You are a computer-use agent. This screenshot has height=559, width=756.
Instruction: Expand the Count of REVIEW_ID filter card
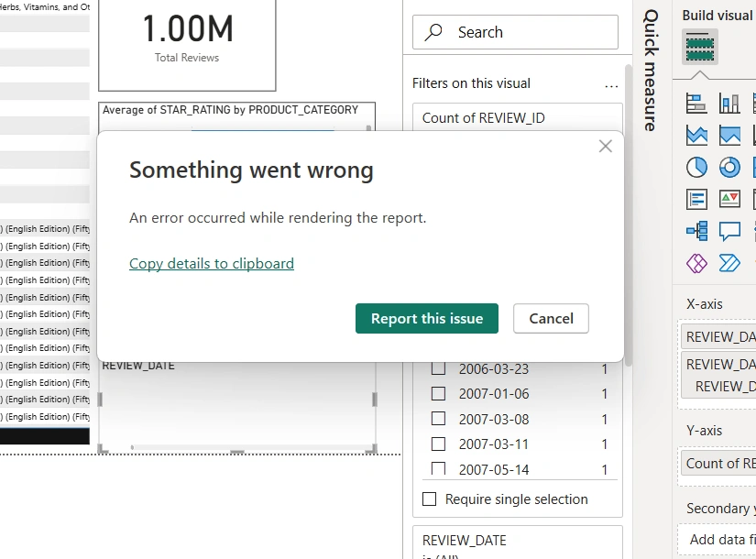click(518, 117)
